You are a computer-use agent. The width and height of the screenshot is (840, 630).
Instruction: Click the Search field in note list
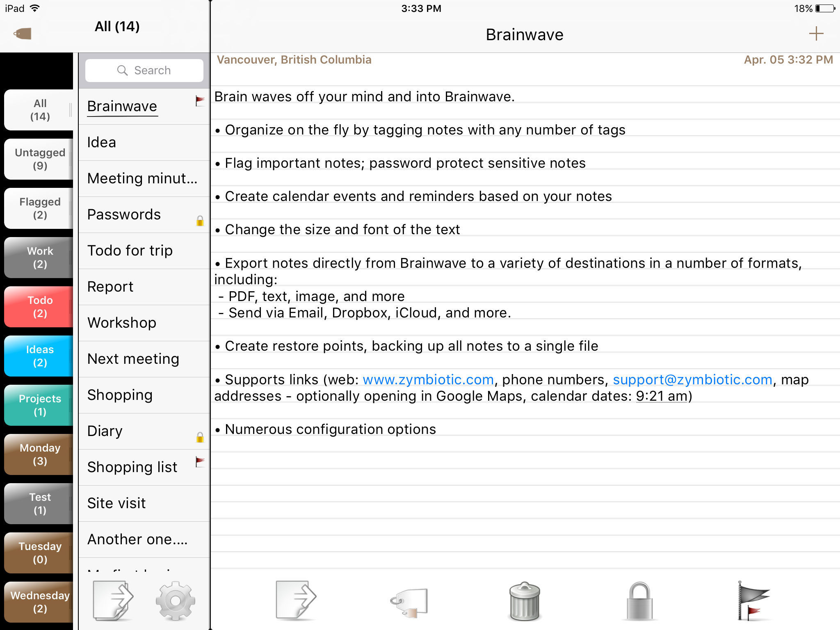[144, 70]
